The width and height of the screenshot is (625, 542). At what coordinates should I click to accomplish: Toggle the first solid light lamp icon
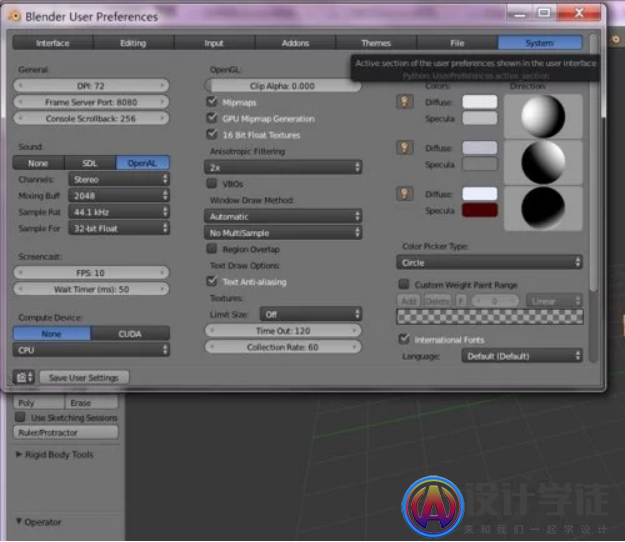[x=404, y=102]
